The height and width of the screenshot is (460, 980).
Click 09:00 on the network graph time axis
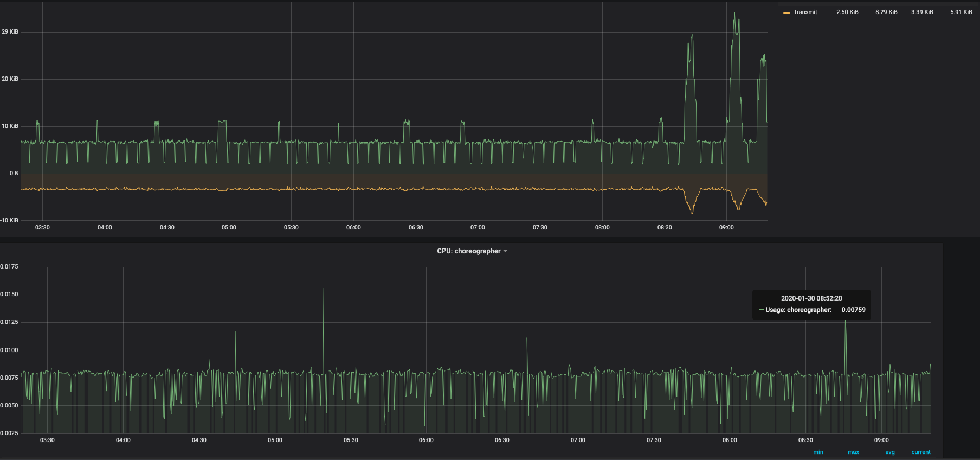tap(726, 227)
